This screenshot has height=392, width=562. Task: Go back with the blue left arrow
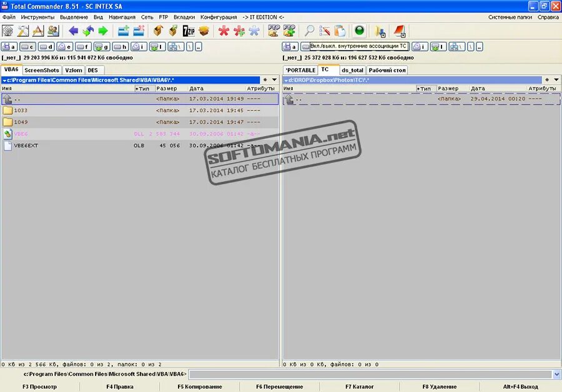pyautogui.click(x=73, y=31)
